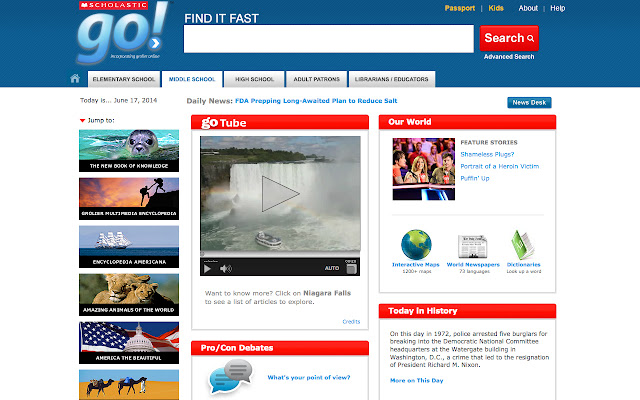Open the Passport link
This screenshot has width=640, height=400.
click(460, 8)
